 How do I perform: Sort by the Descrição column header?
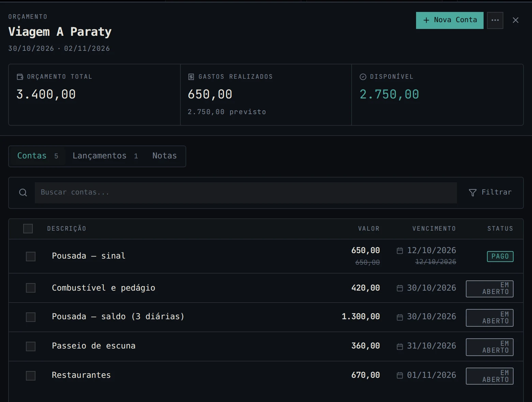pyautogui.click(x=66, y=229)
